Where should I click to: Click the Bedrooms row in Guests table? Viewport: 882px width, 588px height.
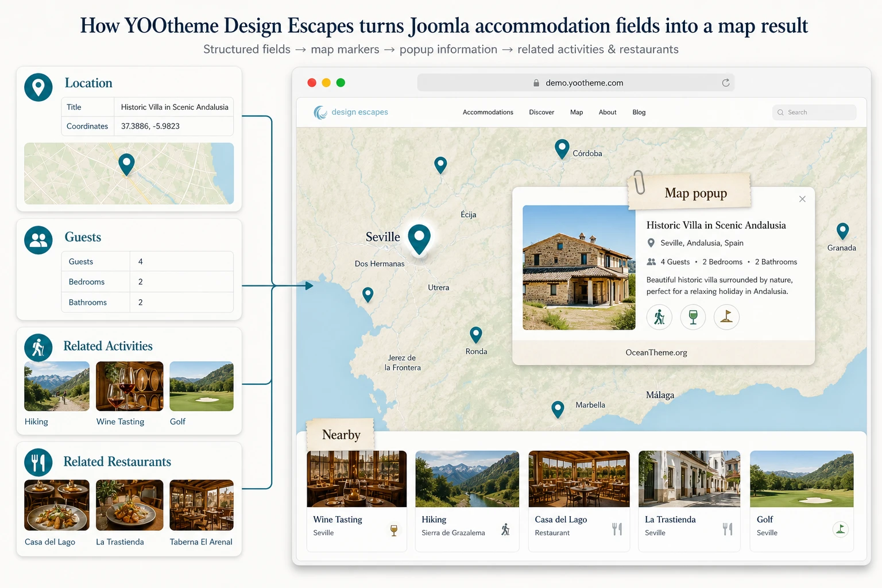148,282
